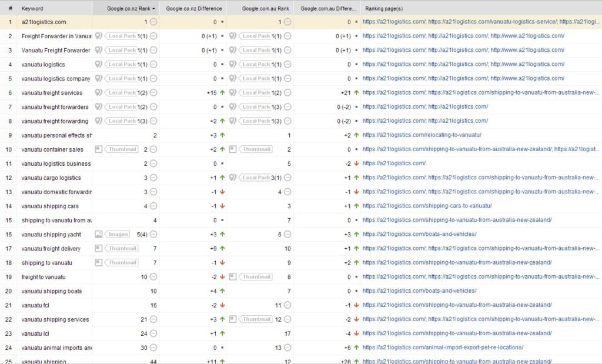Screen dimensions: 602x364
Task: Click the thumbnail icon for vanuatu freight delivery
Action: coord(99,248)
